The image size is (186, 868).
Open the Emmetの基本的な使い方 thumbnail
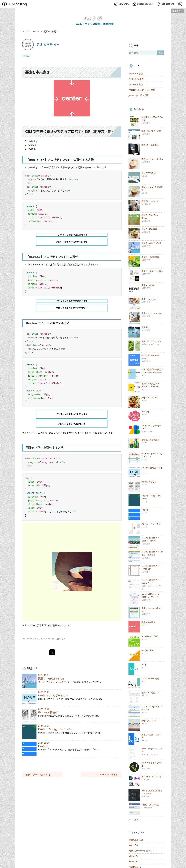[134, 767]
